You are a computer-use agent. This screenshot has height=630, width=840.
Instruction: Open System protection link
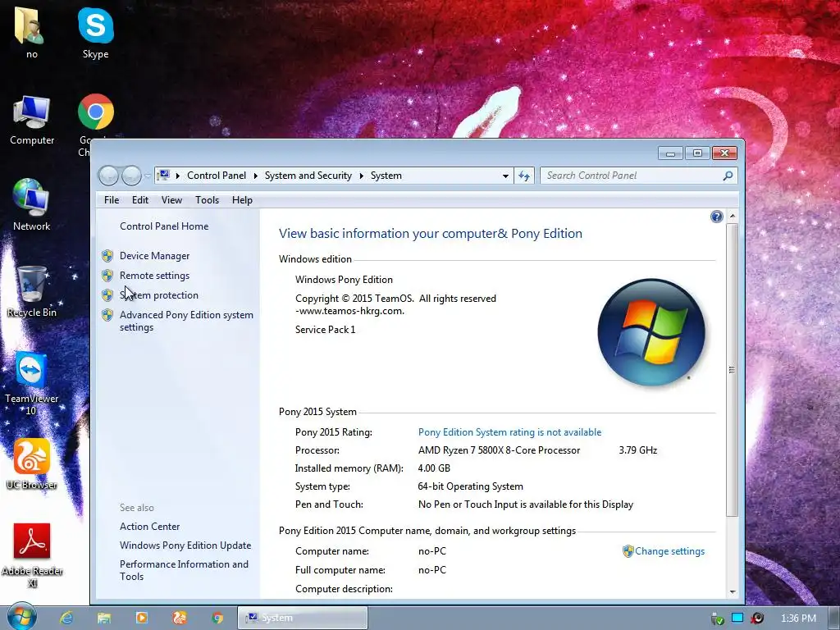158,295
